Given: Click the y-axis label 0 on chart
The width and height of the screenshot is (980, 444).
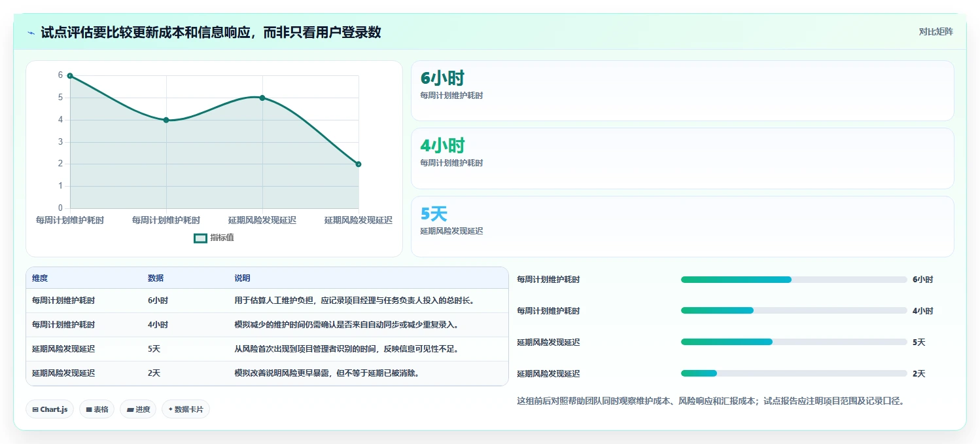Looking at the screenshot, I should (x=60, y=208).
